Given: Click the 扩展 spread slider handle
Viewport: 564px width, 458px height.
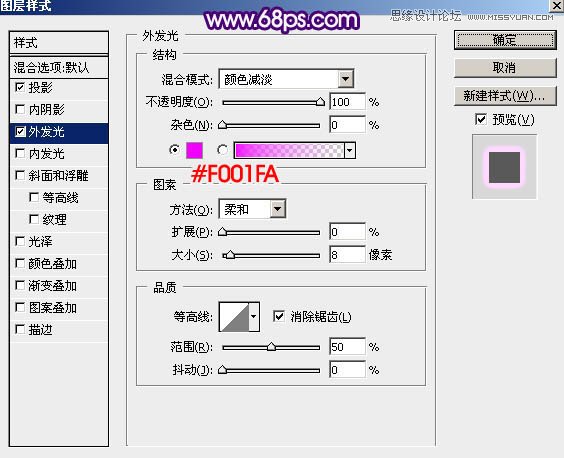Looking at the screenshot, I should 223,232.
